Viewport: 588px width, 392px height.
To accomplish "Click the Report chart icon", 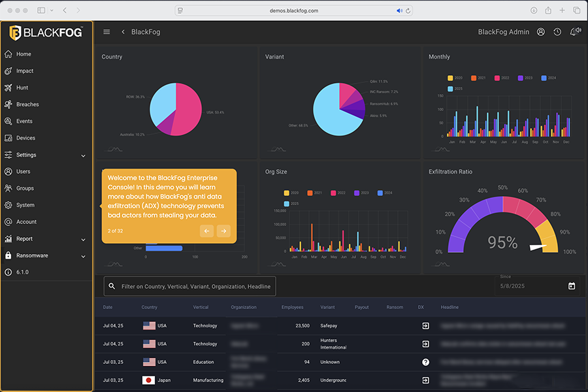I will [x=8, y=238].
